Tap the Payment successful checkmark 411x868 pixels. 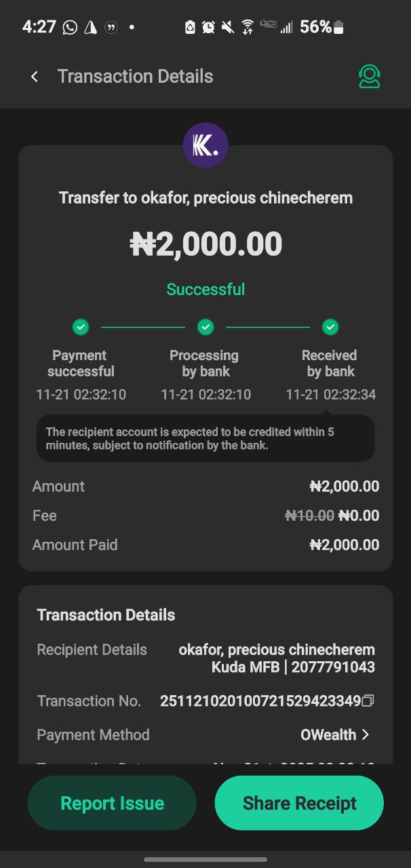81,328
